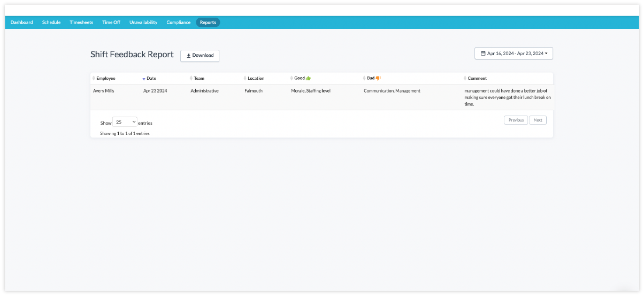Open the date range dropdown
Screen dimensions: 644x296
pos(513,54)
